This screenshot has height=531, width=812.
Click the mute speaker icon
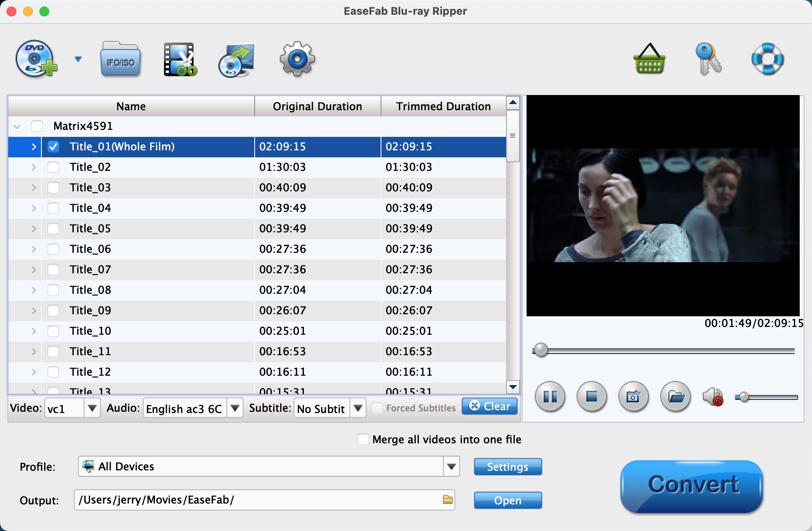tap(713, 397)
